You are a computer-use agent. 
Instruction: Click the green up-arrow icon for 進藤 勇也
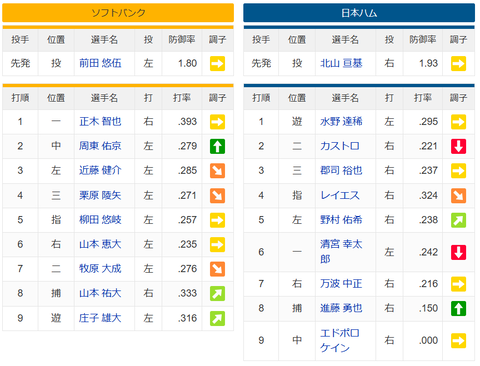[458, 308]
